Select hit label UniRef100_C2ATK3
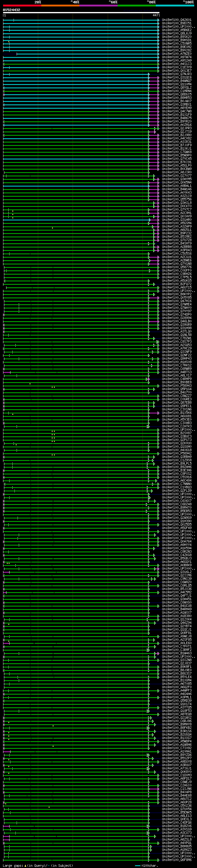This screenshot has height=868, width=197. pos(177,426)
